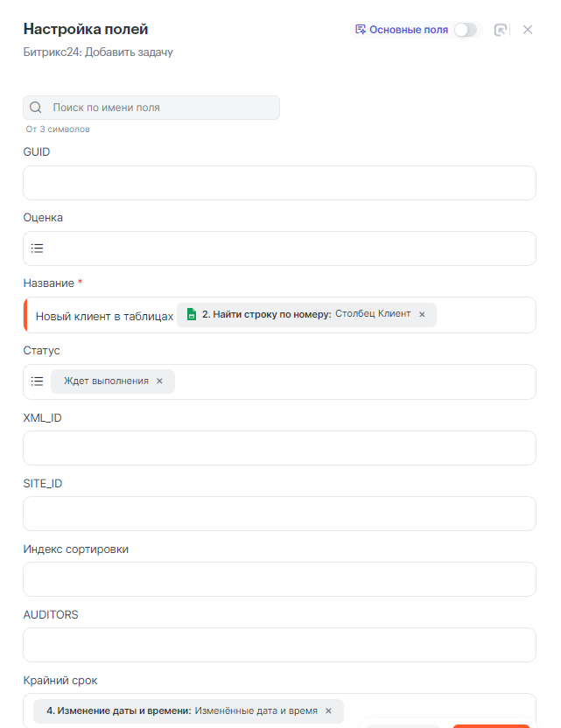561x728 pixels.
Task: Close the Настройка полей panel
Action: (x=528, y=30)
